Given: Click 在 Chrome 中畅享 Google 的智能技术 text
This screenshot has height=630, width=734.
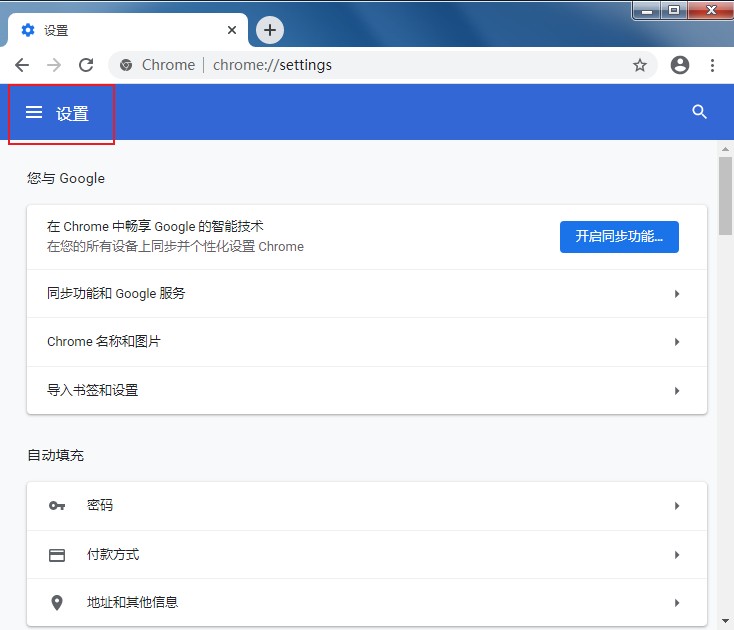Looking at the screenshot, I should coord(155,227).
